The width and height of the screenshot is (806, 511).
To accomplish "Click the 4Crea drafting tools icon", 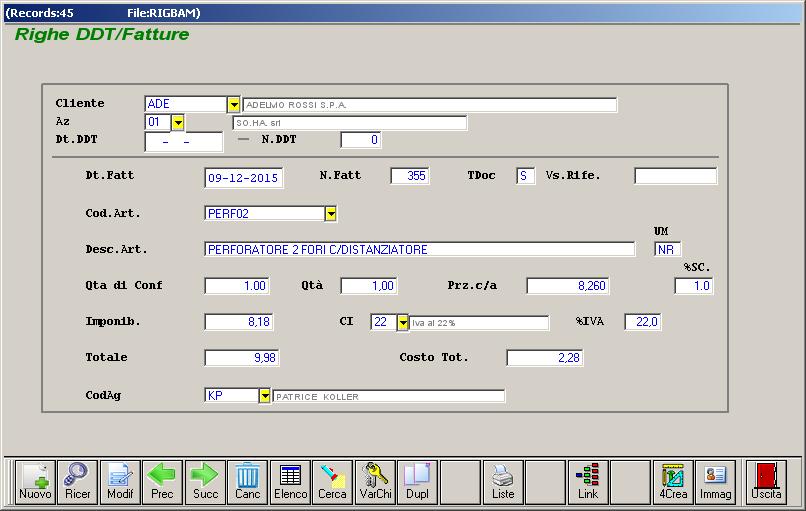I will [x=673, y=482].
